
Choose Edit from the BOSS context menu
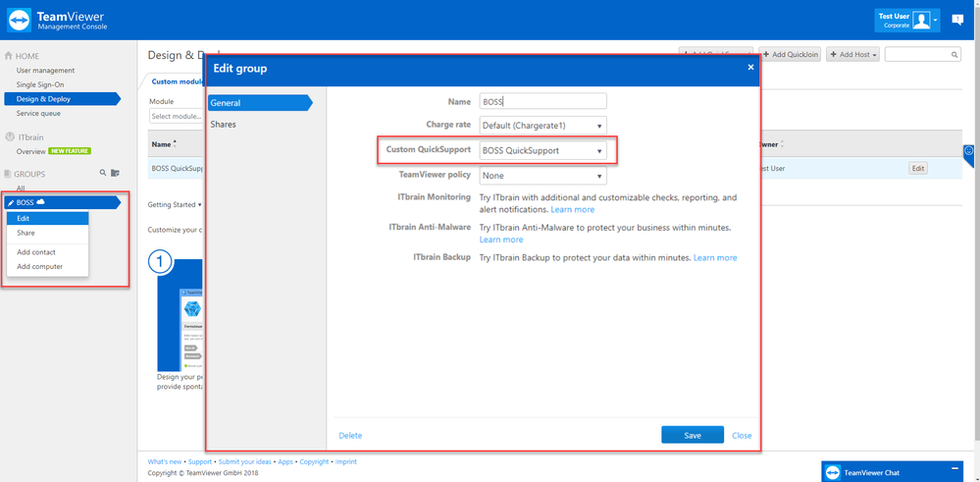[x=47, y=219]
